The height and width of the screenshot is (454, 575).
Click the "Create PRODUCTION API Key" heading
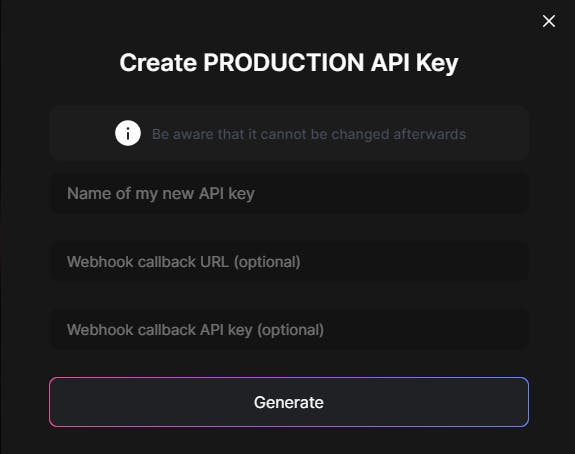[x=289, y=63]
